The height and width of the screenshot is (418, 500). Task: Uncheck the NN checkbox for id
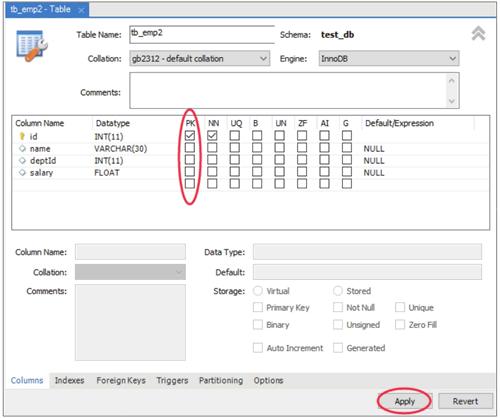tap(212, 135)
